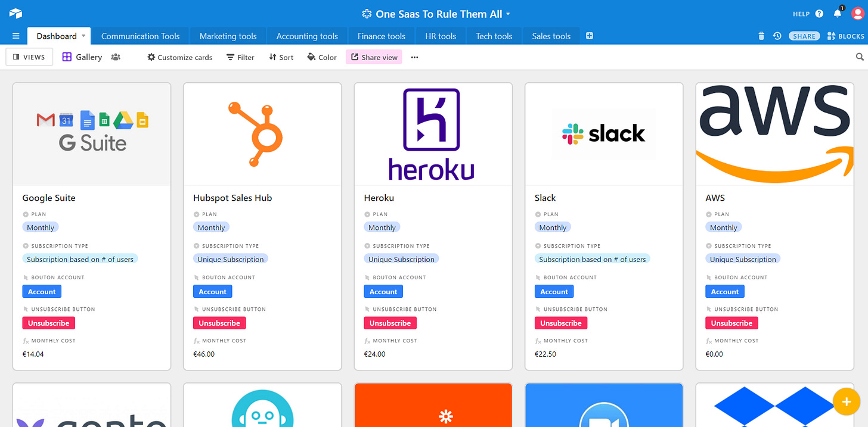Open the user account avatar
The width and height of the screenshot is (868, 427).
point(857,13)
